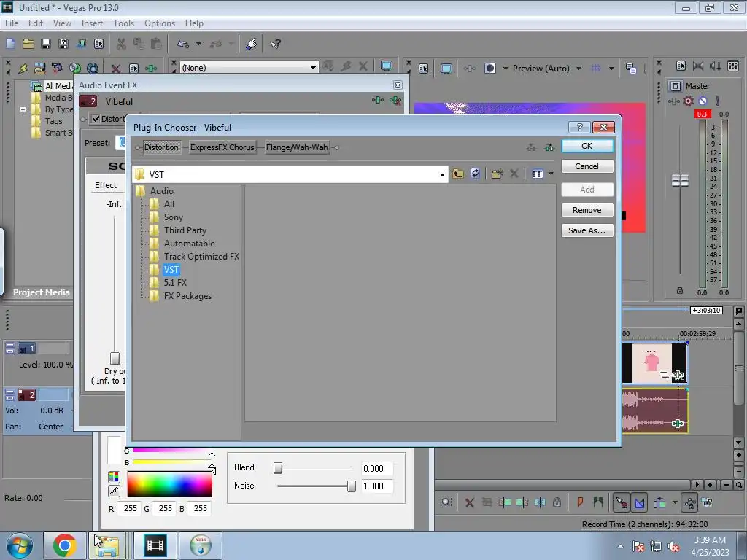Open the File menu
Viewport: 747px width, 560px height.
tap(12, 23)
